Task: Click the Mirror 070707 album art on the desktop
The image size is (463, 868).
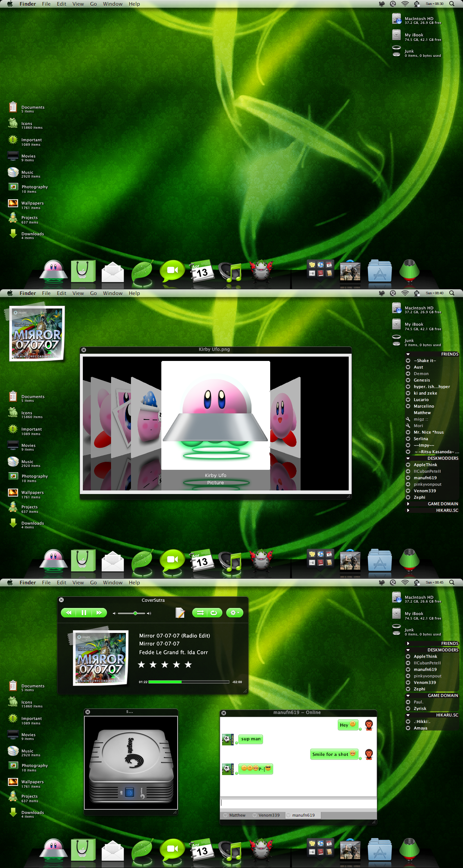Action: click(37, 334)
